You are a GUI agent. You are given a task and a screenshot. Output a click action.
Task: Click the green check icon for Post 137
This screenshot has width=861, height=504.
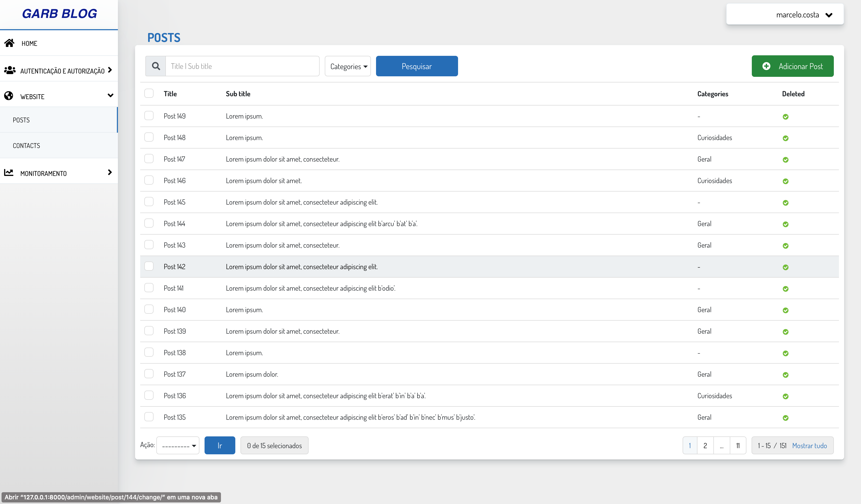(x=785, y=375)
